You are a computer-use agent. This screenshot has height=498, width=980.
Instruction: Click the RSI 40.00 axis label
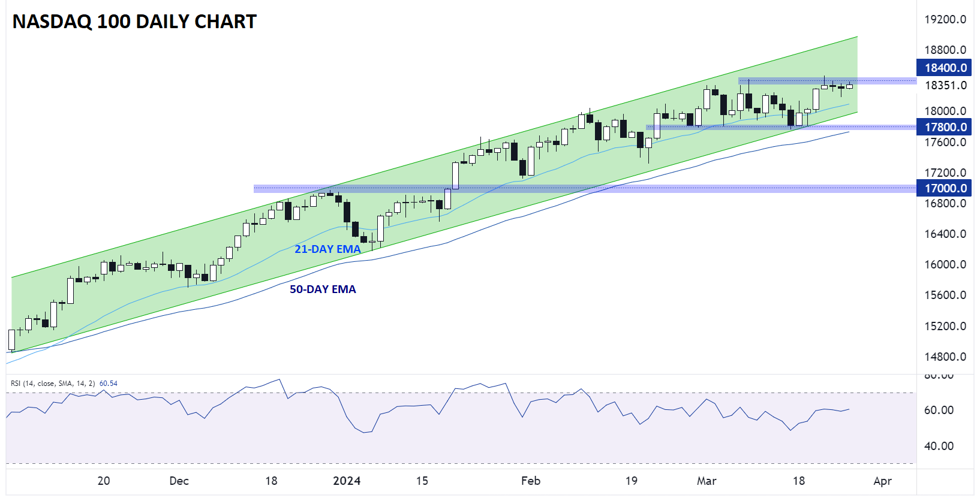tap(939, 446)
